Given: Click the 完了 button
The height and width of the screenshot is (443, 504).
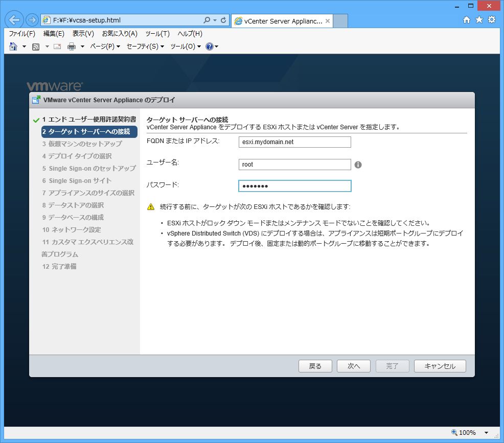Looking at the screenshot, I should coord(392,366).
